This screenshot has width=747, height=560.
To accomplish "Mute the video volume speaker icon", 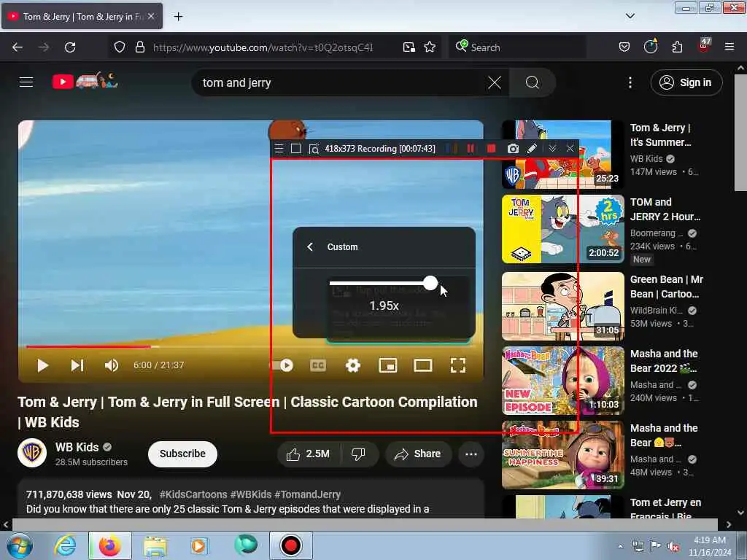I will pyautogui.click(x=112, y=365).
